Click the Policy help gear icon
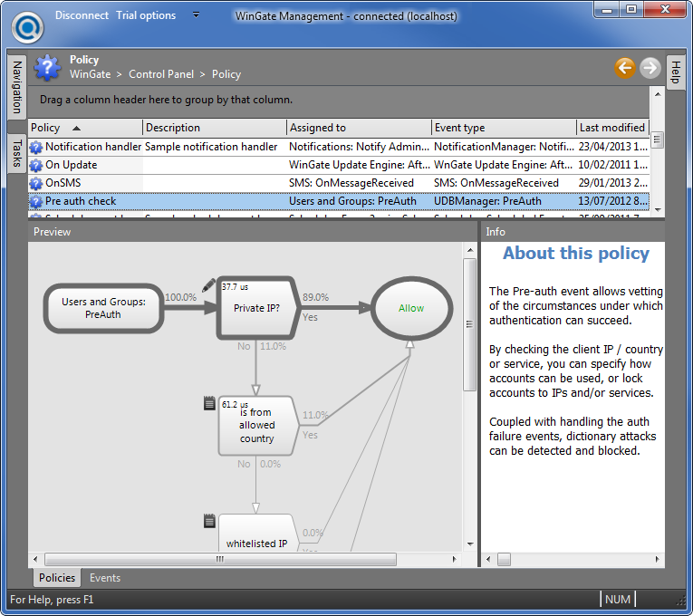 [47, 68]
